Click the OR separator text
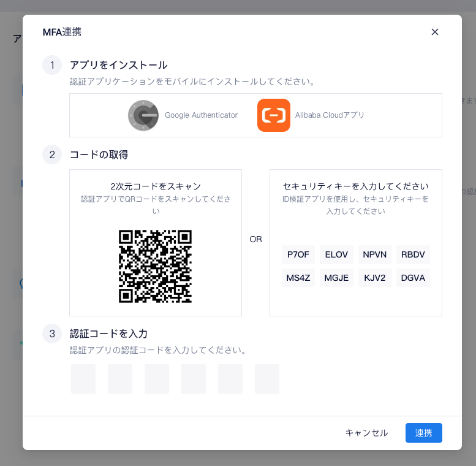Screen dimensions: 476x466 pyautogui.click(x=255, y=239)
